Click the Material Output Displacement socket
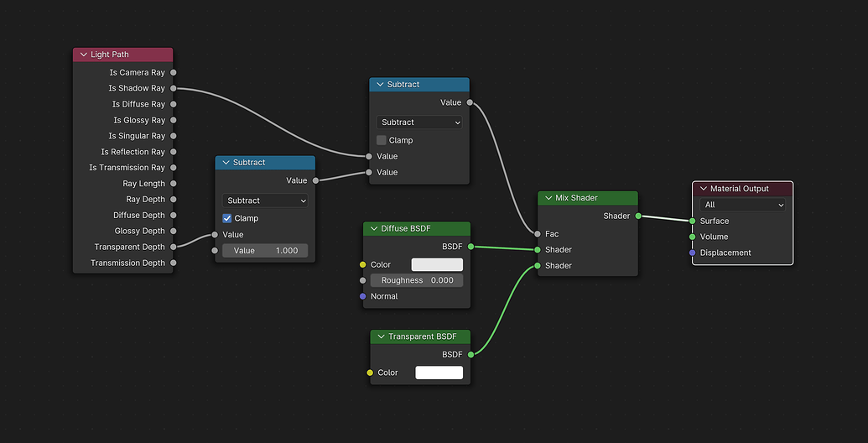Viewport: 868px width, 443px height. click(x=693, y=253)
